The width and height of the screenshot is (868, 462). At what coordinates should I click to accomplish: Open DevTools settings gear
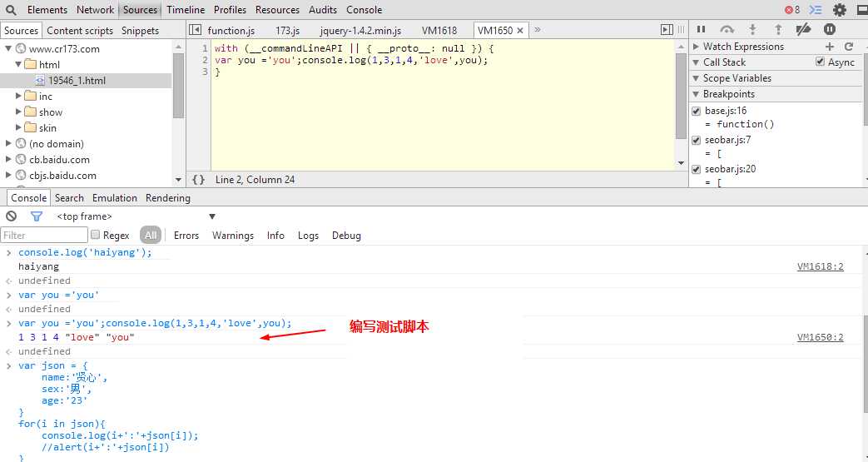coord(840,9)
